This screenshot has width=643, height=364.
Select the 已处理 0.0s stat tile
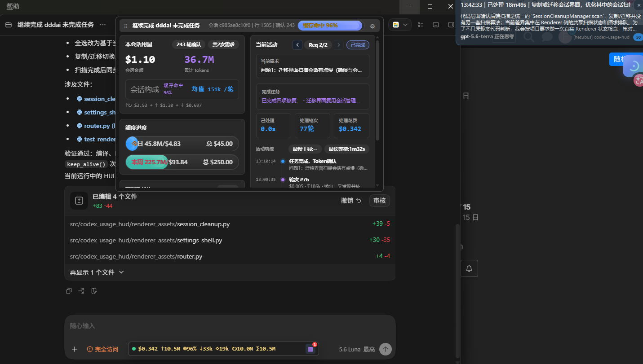tap(274, 125)
